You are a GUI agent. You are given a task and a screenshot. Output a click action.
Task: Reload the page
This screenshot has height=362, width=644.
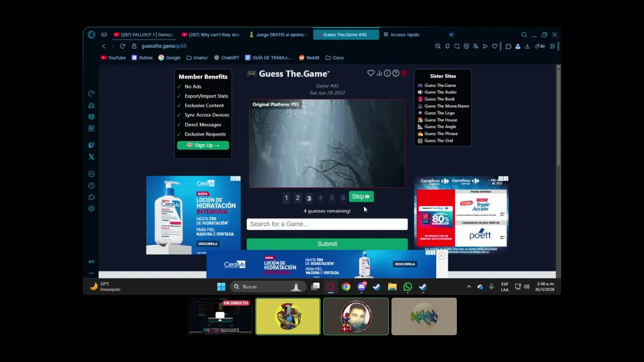click(x=122, y=46)
